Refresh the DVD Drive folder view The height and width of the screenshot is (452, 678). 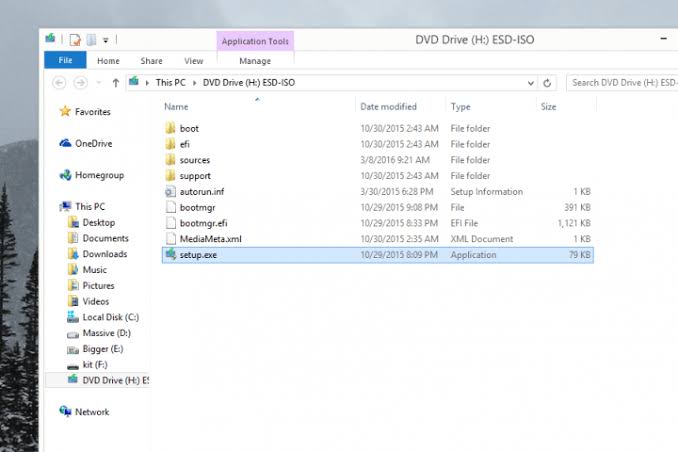coord(547,83)
